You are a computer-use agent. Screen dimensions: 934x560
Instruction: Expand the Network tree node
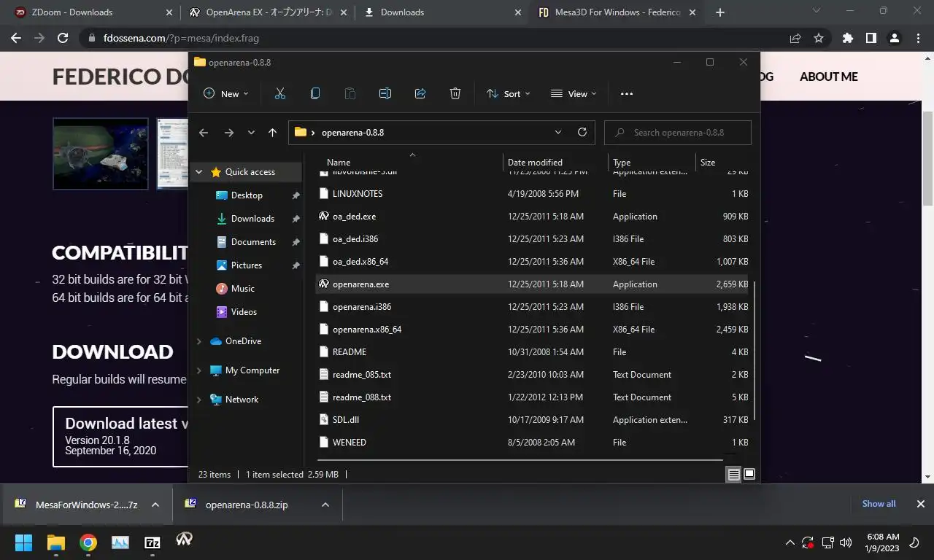pos(198,400)
